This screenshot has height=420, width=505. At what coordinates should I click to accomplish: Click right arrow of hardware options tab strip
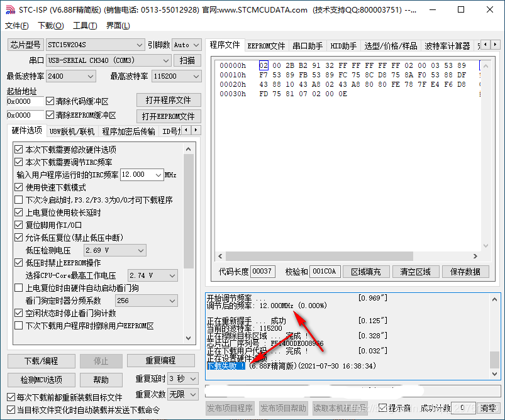coord(196,130)
